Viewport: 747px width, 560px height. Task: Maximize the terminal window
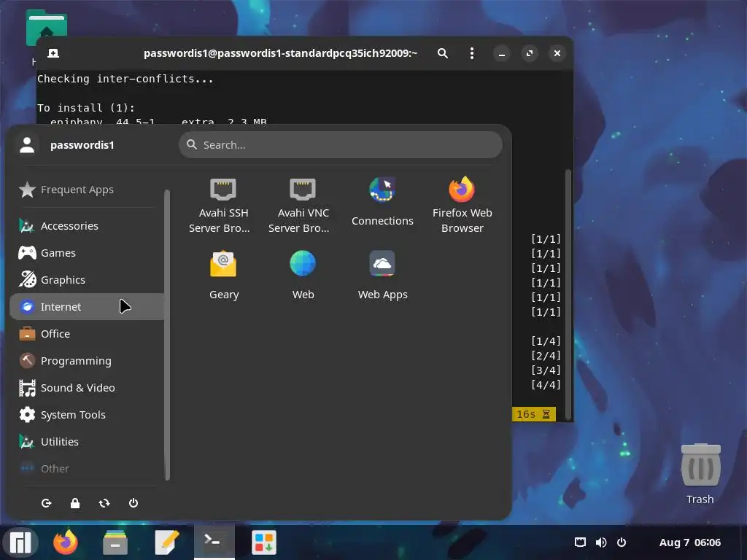point(530,53)
